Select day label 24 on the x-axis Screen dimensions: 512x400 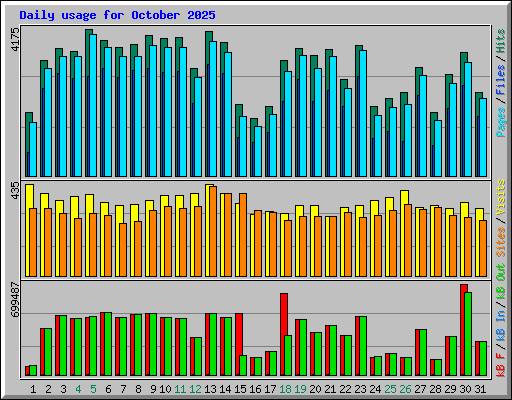(x=375, y=389)
